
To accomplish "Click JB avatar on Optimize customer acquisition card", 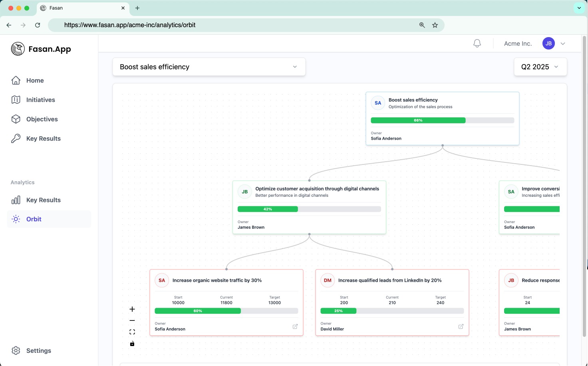I will tap(245, 192).
